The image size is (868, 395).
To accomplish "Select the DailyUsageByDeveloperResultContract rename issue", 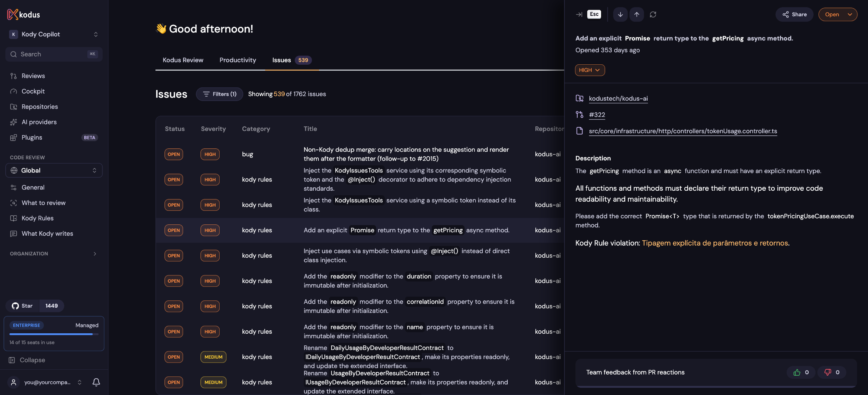I will point(360,357).
